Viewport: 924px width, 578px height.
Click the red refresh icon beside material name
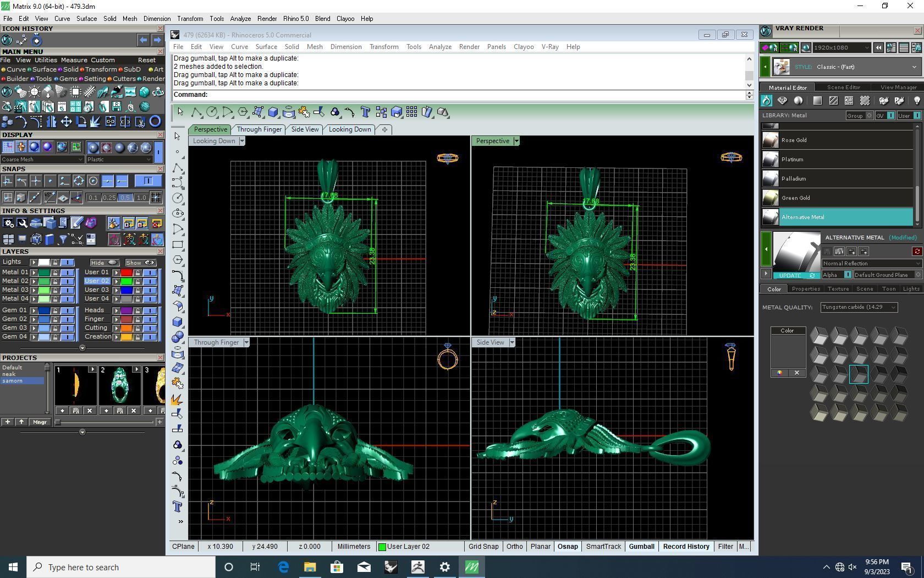[917, 252]
